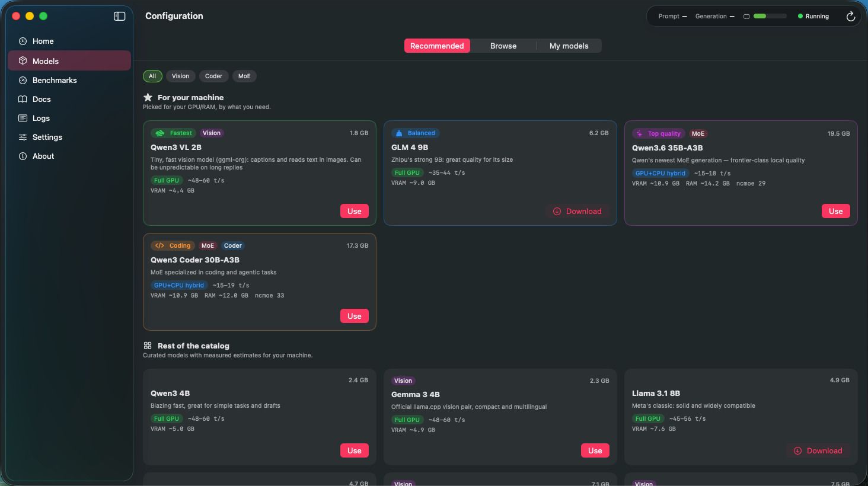The image size is (868, 486).
Task: Click the MoE tag on Qwen3.6 35B-A3B
Action: [698, 134]
